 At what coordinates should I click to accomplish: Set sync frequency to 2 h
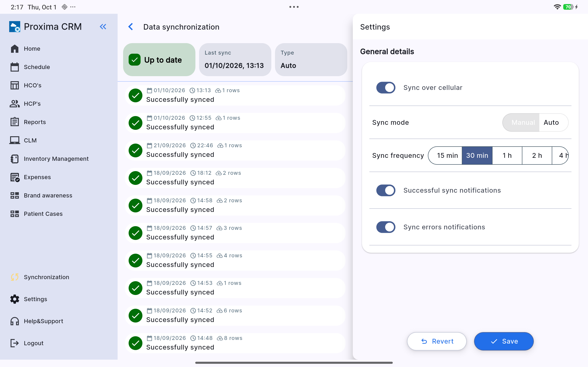click(x=537, y=155)
